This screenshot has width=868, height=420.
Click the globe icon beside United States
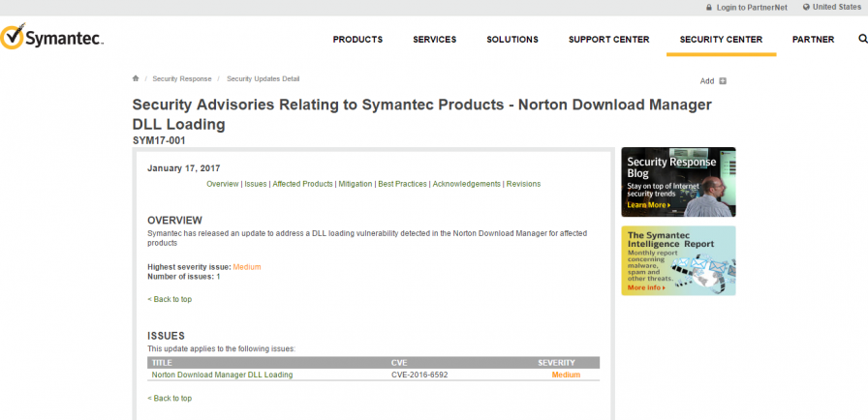click(x=806, y=7)
